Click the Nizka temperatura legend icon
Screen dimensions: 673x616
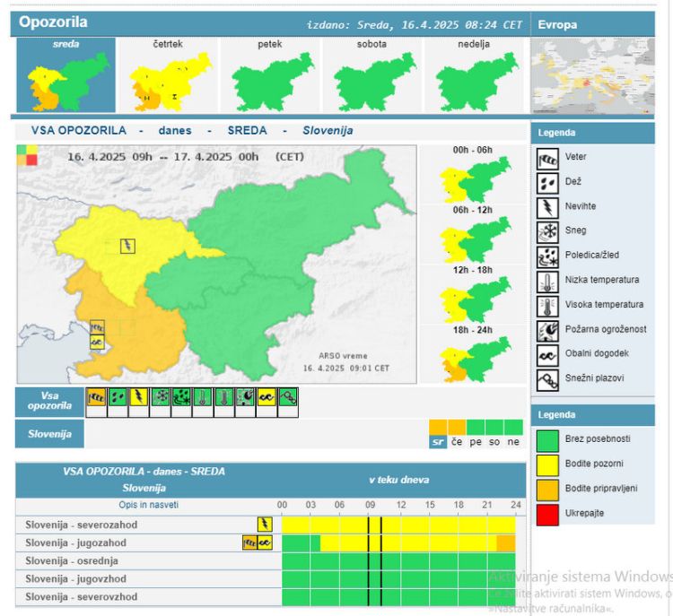[547, 282]
